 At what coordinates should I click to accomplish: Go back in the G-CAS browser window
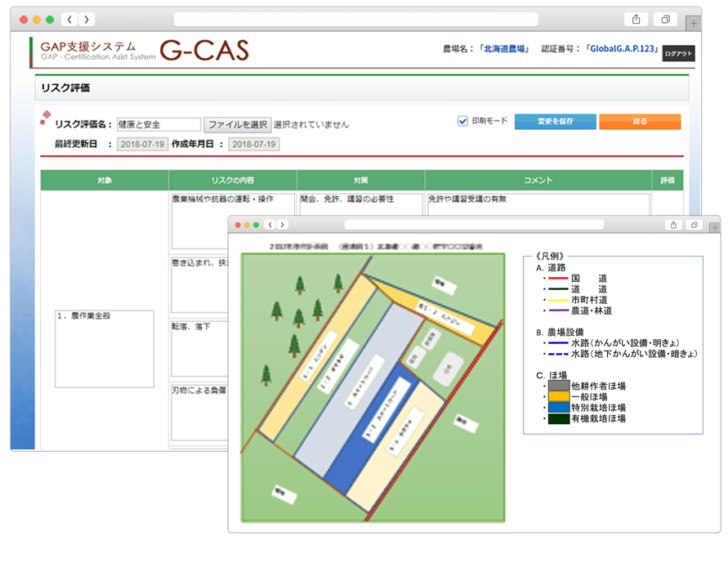[69, 20]
